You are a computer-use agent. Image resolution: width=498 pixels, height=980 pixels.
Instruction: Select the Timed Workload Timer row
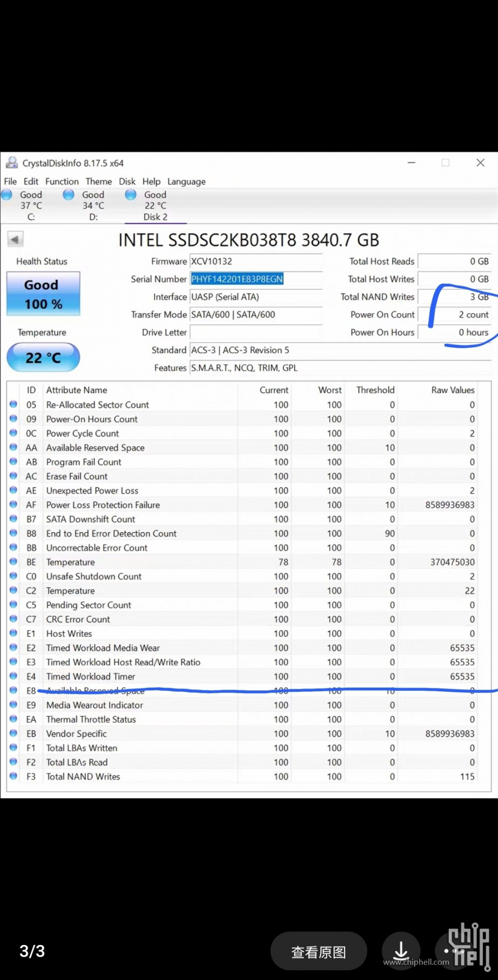coord(243,676)
